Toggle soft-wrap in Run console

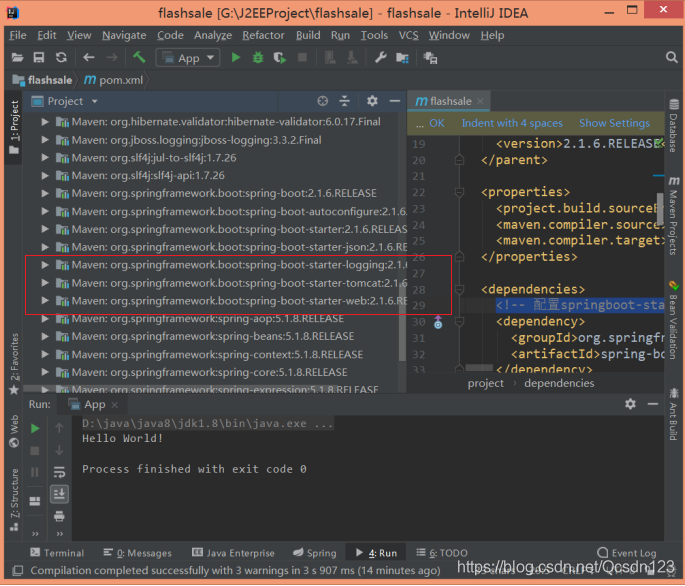click(x=59, y=472)
